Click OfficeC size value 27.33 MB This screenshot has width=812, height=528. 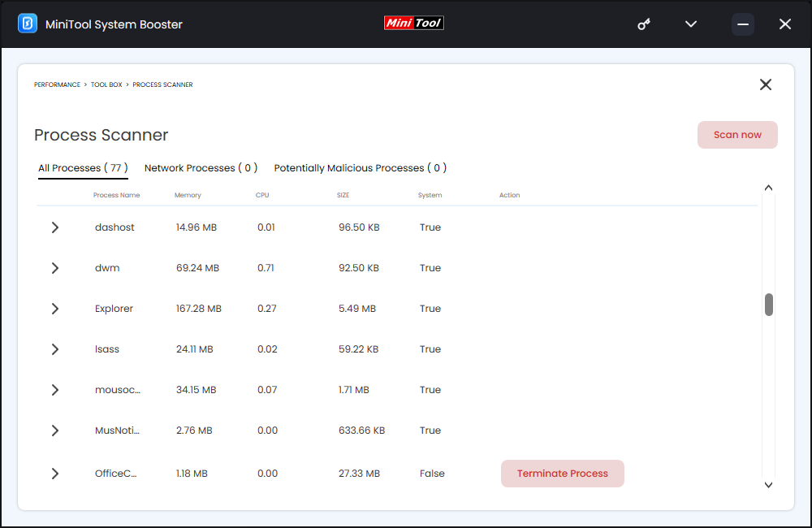tap(359, 473)
